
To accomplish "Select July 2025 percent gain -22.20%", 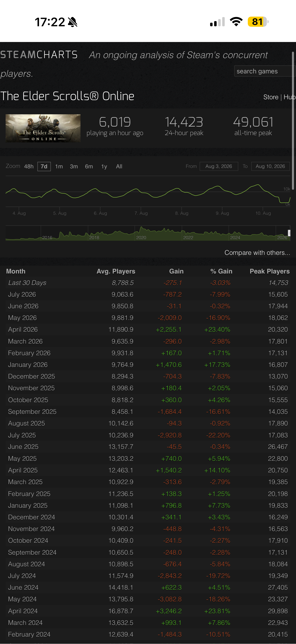I will coord(218,435).
